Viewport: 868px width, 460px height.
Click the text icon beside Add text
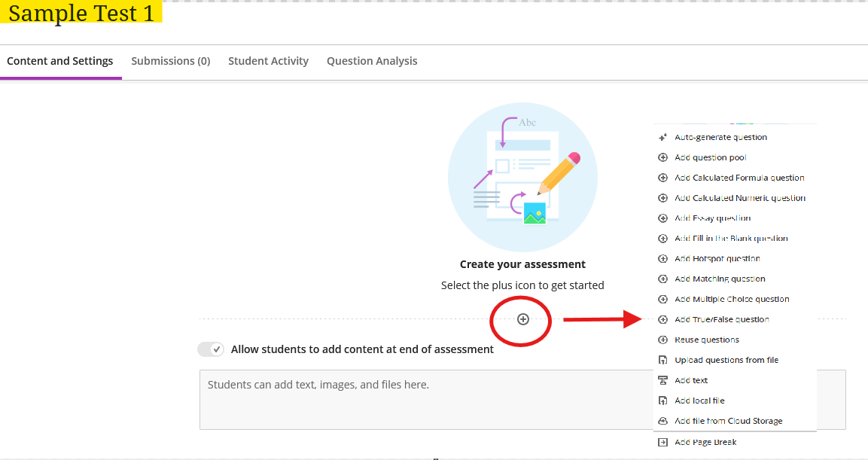click(x=662, y=380)
